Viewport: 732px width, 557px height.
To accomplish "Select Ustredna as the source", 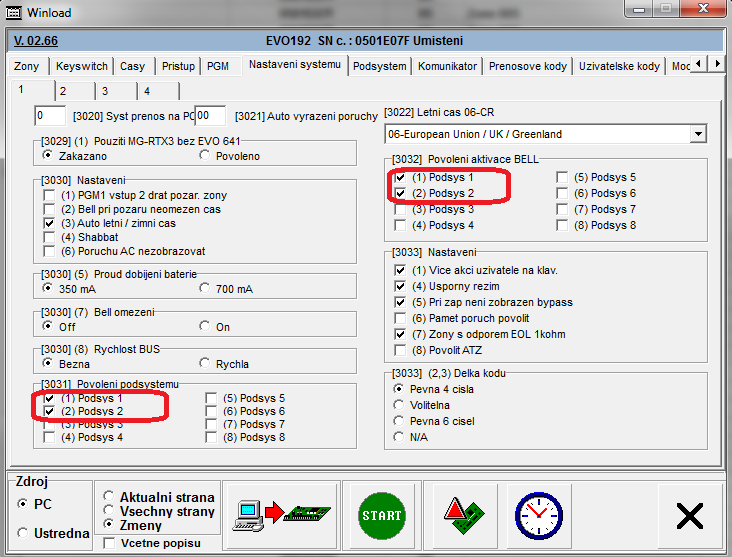I will pos(23,533).
